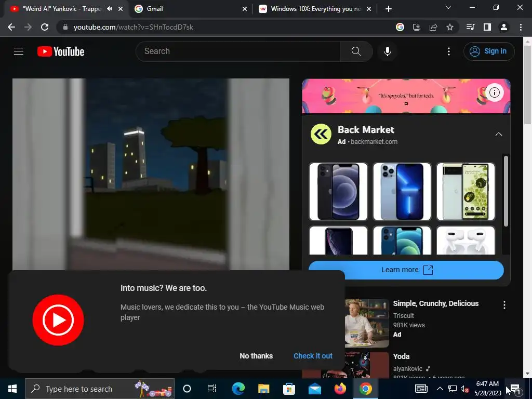This screenshot has height=399, width=532.
Task: Open Cortana circle on taskbar
Action: (x=187, y=389)
